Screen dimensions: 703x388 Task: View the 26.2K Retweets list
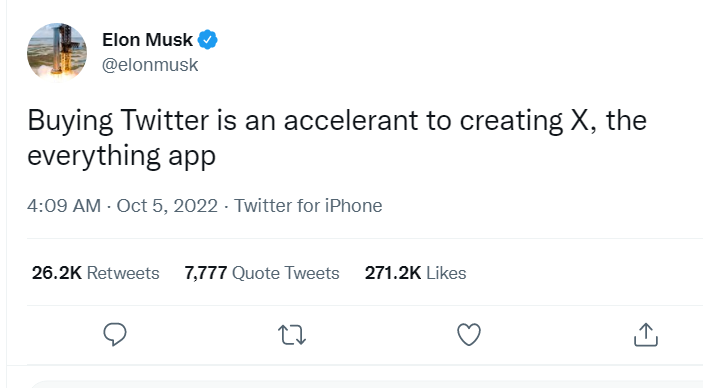pos(95,273)
